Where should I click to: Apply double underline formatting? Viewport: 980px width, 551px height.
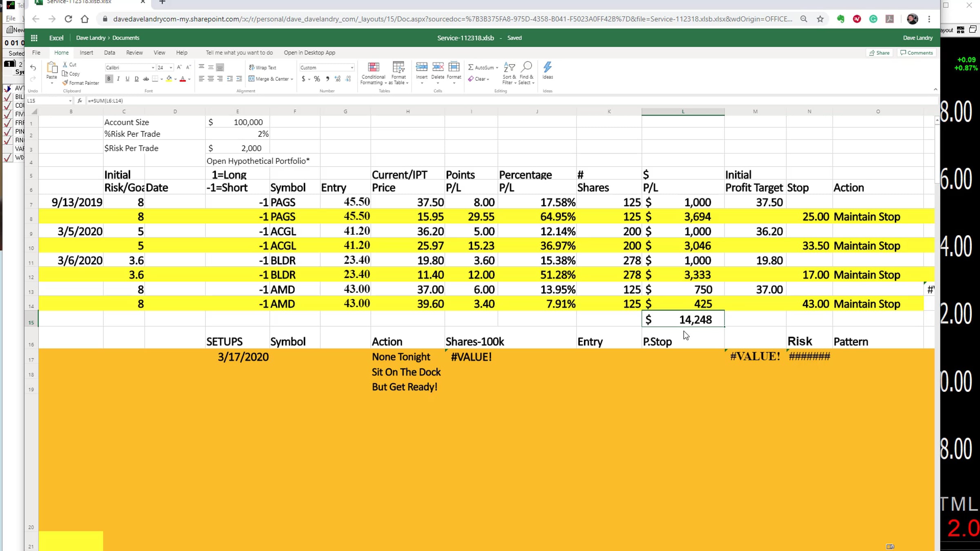136,79
